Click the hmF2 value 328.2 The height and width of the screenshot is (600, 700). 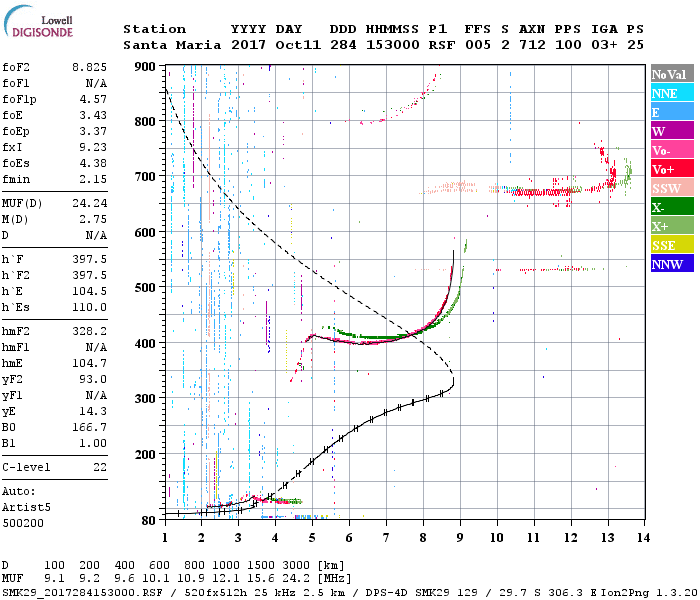click(89, 331)
